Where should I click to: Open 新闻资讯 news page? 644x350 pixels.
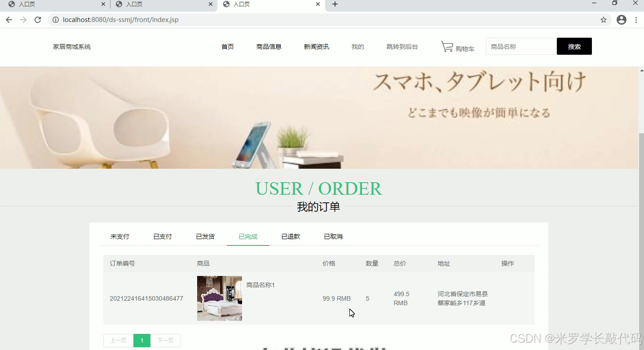coord(316,46)
